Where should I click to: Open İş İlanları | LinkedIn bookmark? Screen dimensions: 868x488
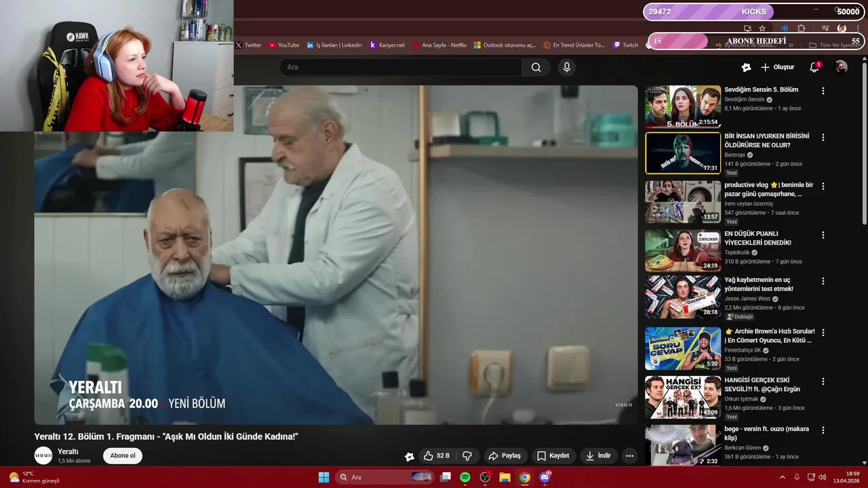pyautogui.click(x=334, y=45)
